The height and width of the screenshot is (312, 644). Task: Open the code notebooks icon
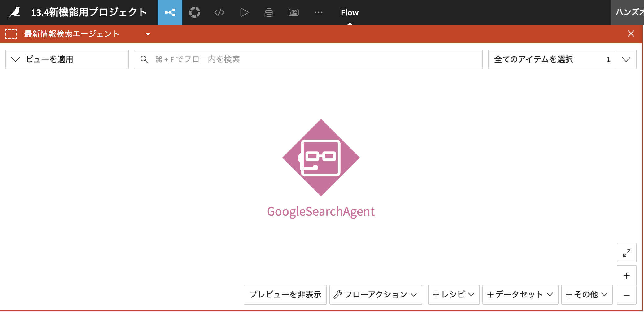220,12
